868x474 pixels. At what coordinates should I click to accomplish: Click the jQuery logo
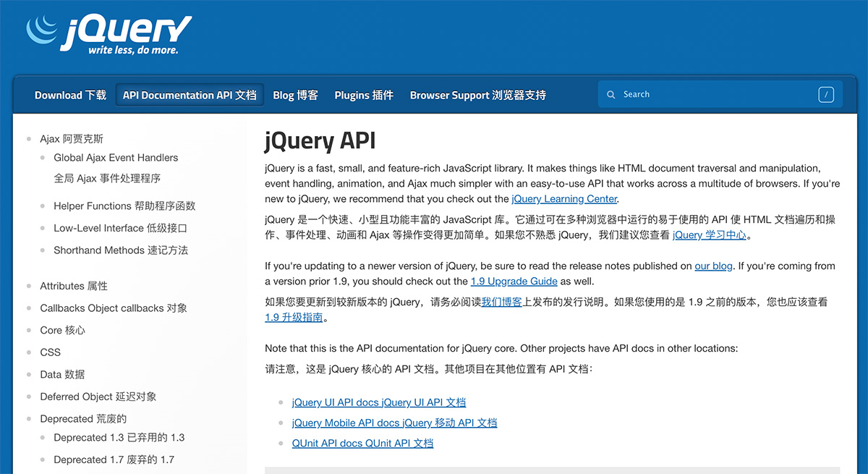(109, 33)
